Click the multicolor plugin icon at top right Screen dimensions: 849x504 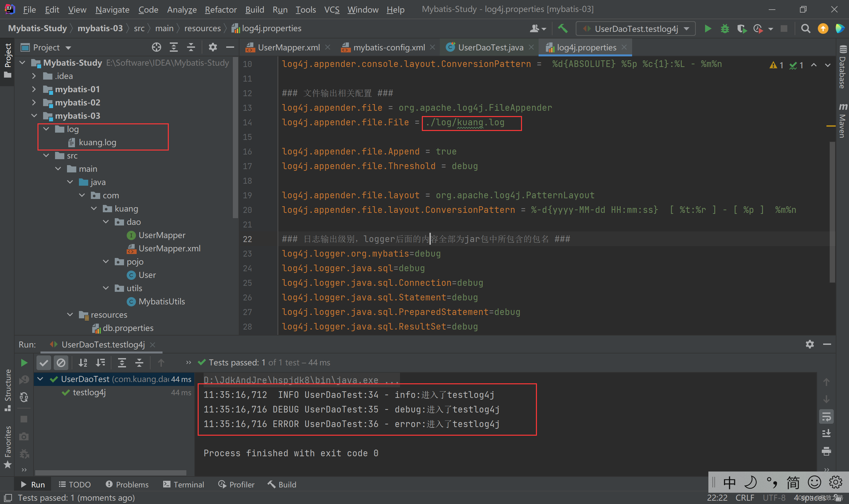840,29
